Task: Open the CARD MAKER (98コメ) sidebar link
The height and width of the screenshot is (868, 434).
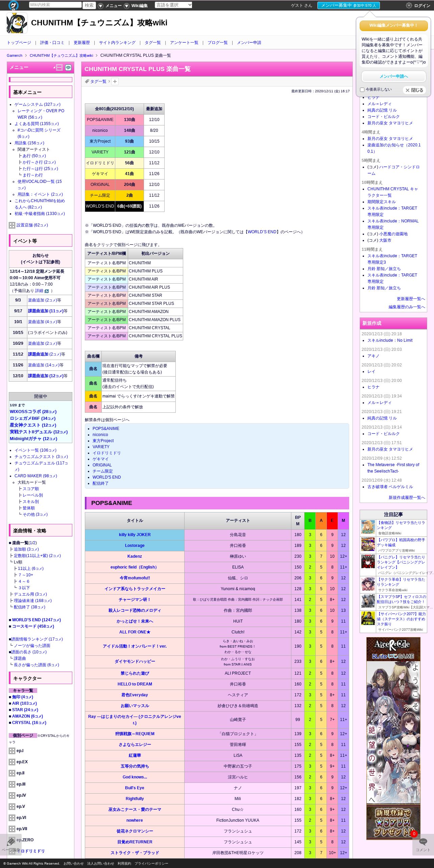Action: 36,476
